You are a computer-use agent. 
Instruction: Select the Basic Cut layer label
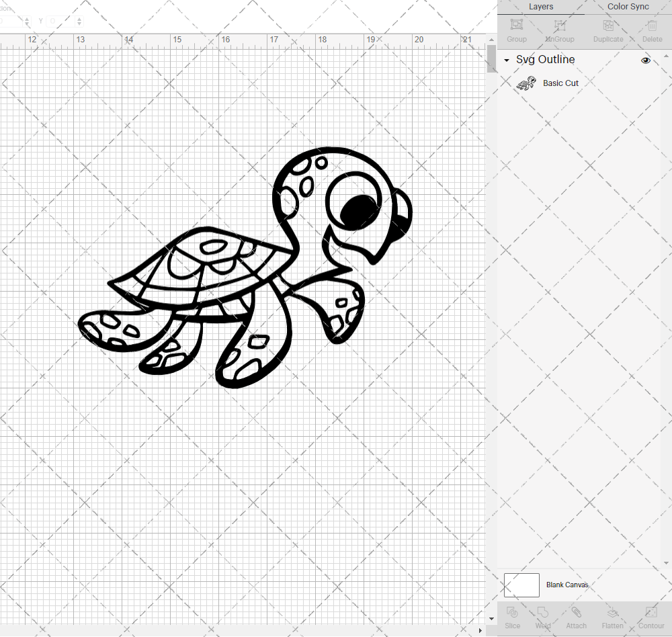pyautogui.click(x=560, y=83)
